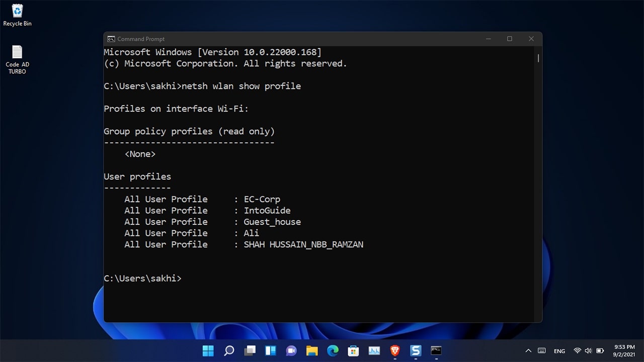Click the '<None>' entry
Screen dimensions: 644x362
coord(140,154)
